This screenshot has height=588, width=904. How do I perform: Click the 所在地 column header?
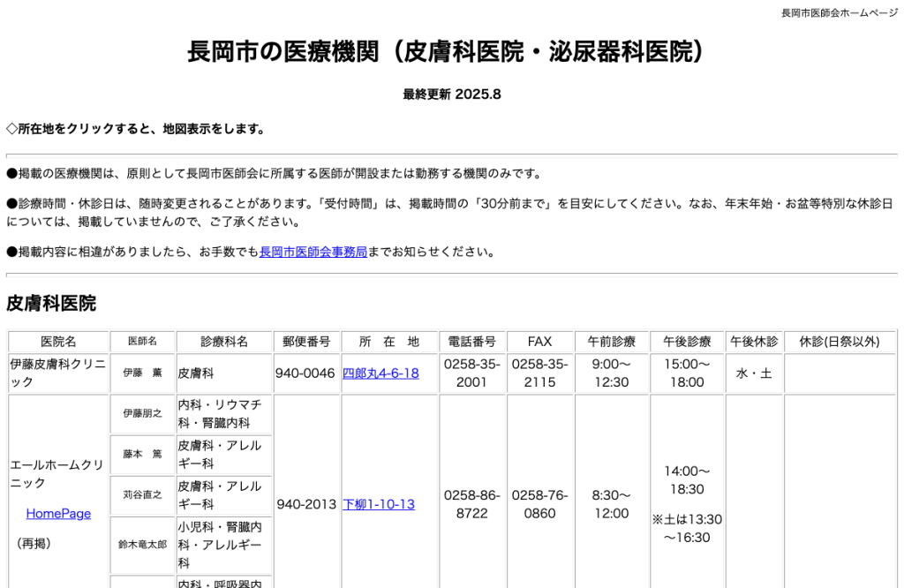click(x=389, y=342)
